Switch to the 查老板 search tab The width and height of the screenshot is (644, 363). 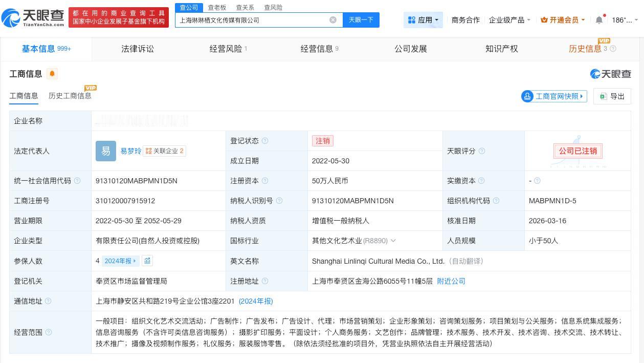tap(217, 7)
